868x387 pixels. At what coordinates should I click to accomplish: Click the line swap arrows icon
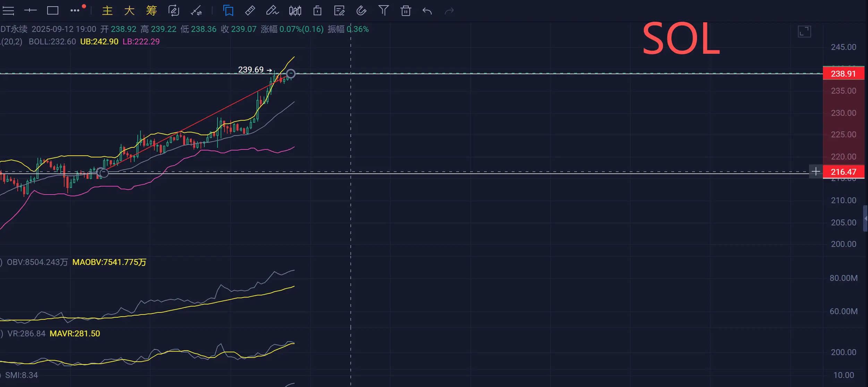click(x=196, y=11)
